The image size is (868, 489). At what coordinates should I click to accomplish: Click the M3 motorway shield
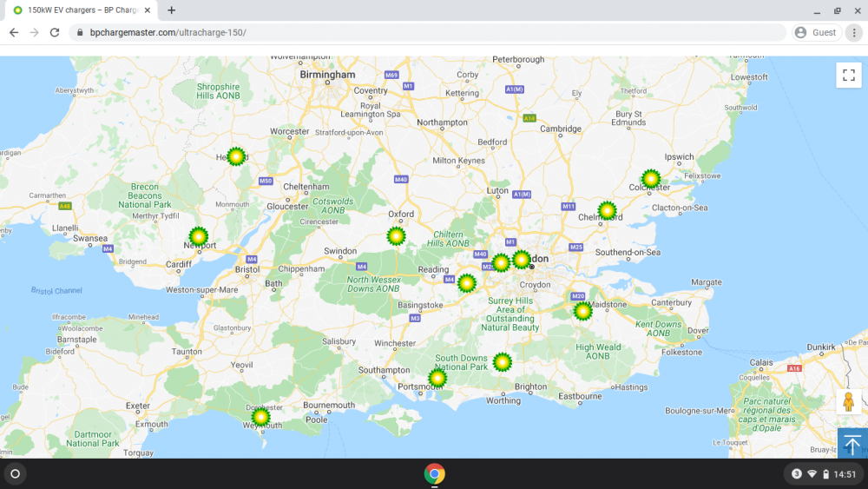(x=415, y=318)
